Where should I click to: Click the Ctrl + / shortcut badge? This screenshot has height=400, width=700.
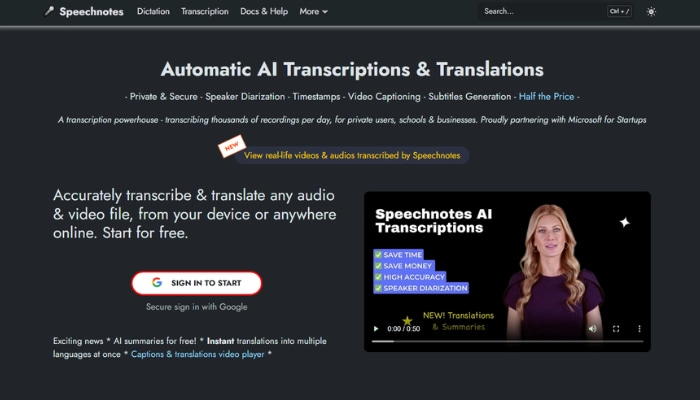[x=619, y=12]
